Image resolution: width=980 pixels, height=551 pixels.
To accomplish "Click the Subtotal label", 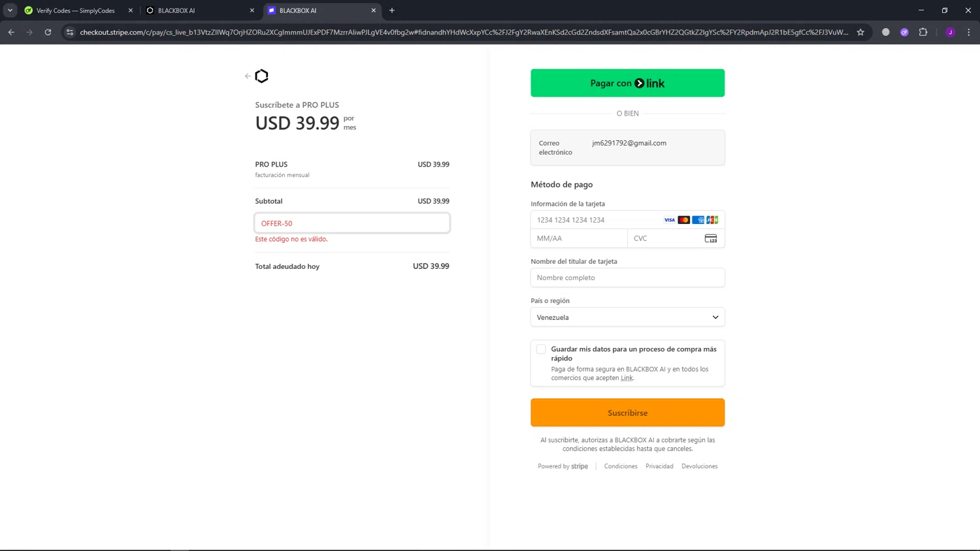I will [x=269, y=201].
